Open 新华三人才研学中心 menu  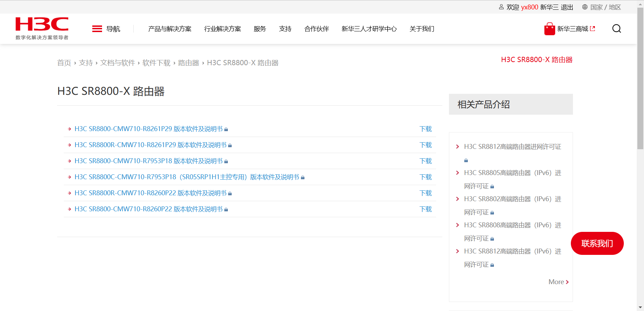pos(369,29)
